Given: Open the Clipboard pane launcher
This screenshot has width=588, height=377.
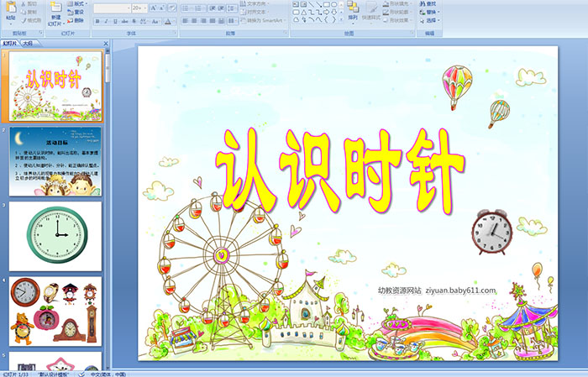Looking at the screenshot, I should coord(41,33).
